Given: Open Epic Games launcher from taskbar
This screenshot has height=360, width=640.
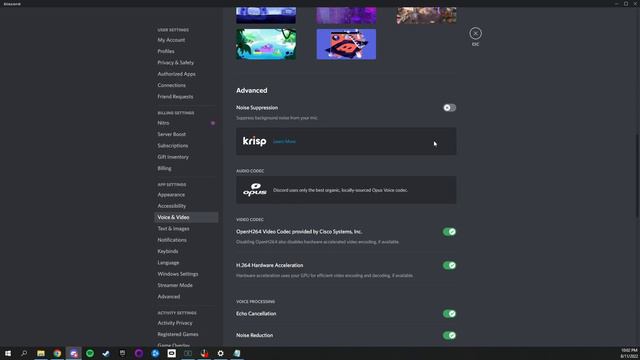Looking at the screenshot, I should [x=122, y=353].
